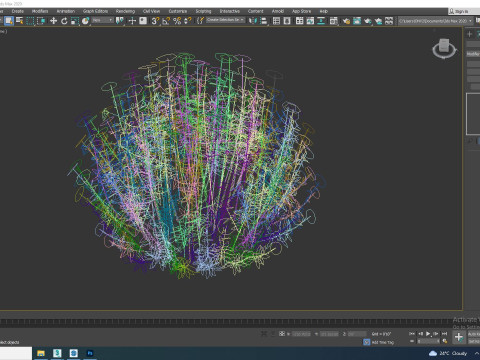480x360 pixels.
Task: Open Time Configuration icon
Action: [x=445, y=341]
